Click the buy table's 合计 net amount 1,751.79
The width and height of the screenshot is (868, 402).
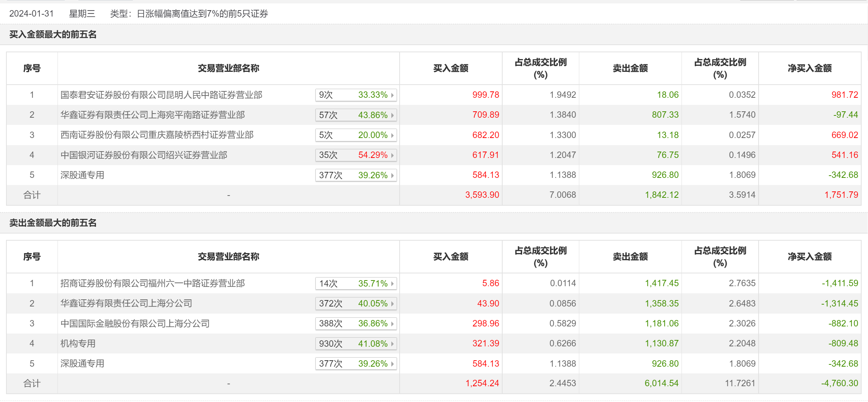click(x=841, y=195)
